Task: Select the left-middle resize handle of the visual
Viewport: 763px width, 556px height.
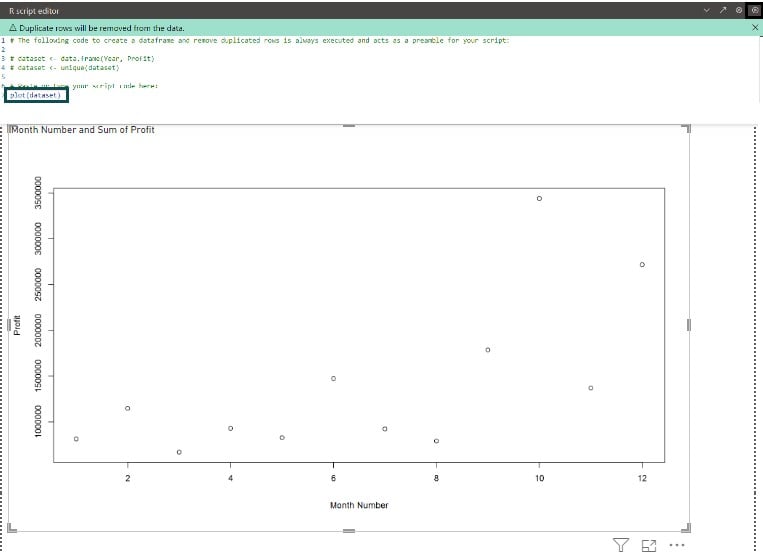Action: 9,325
